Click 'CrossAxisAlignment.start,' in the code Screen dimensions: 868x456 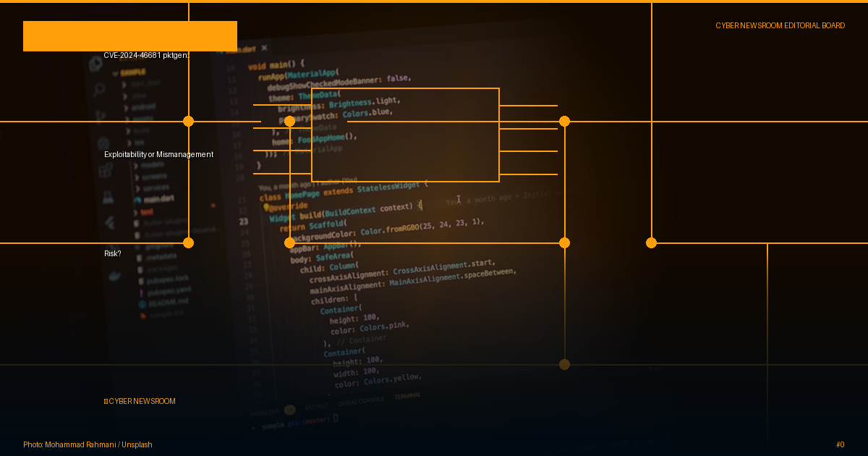pos(444,267)
